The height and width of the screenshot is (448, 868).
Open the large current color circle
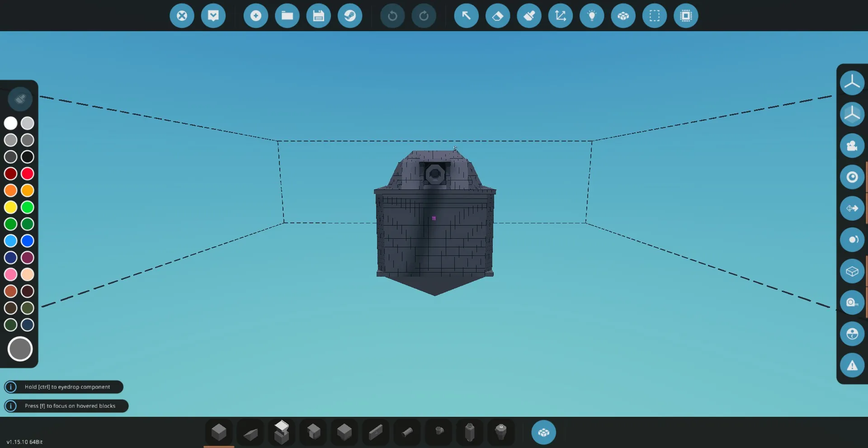[20, 349]
